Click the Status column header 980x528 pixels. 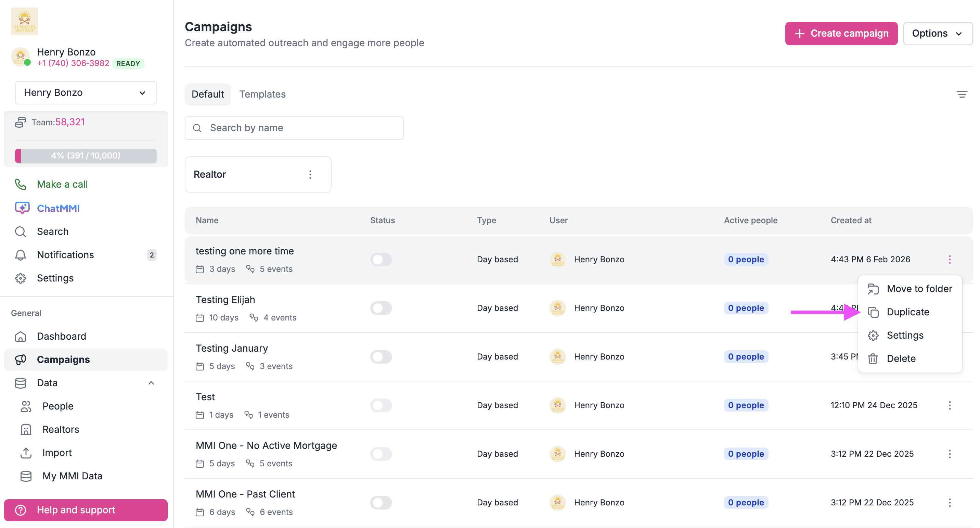tap(382, 220)
